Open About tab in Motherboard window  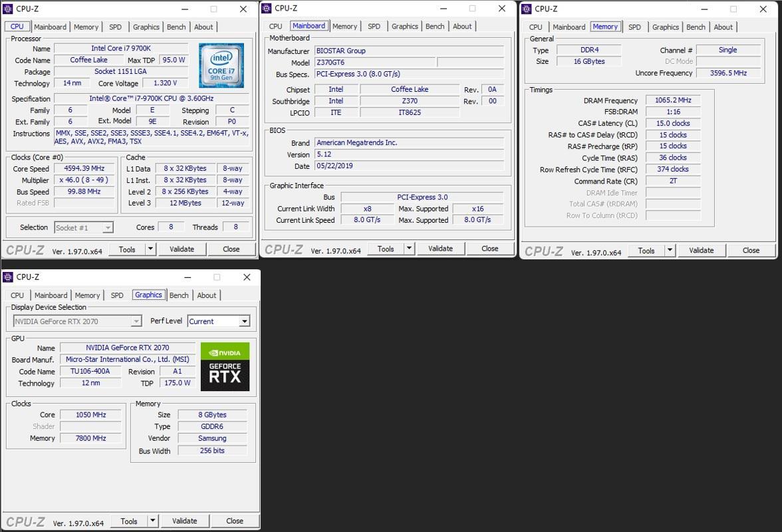tap(462, 27)
